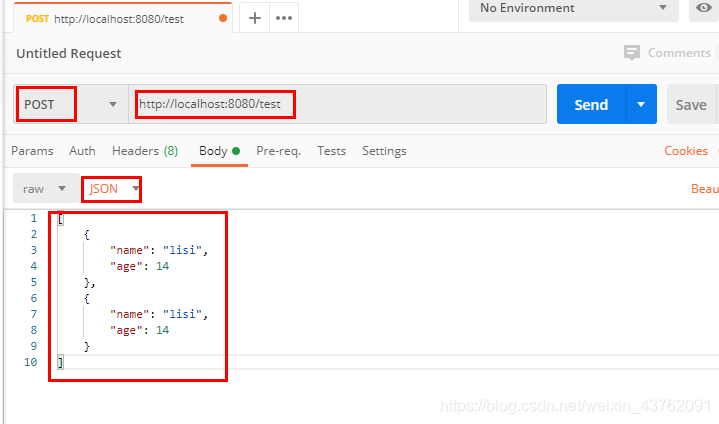The height and width of the screenshot is (424, 719).
Task: Open the Headers (8) tab
Action: [145, 151]
